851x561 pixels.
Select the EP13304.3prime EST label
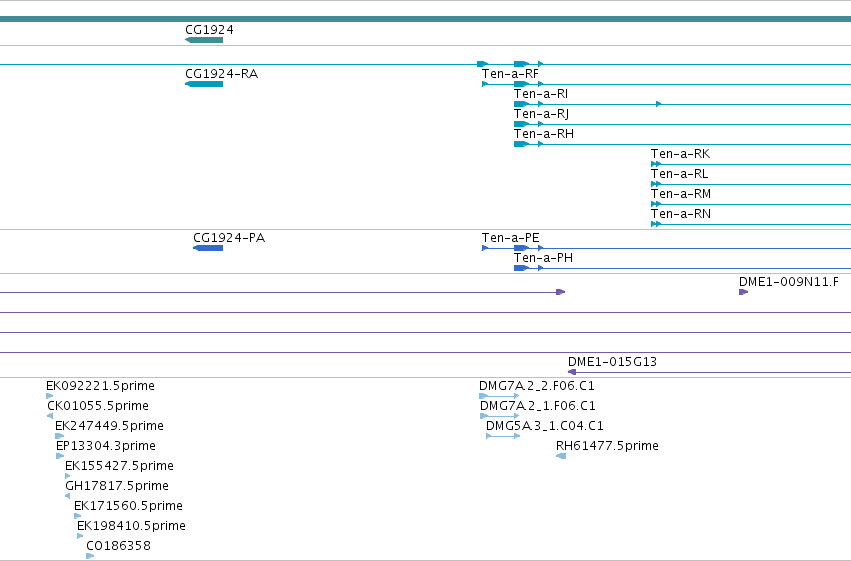point(106,447)
